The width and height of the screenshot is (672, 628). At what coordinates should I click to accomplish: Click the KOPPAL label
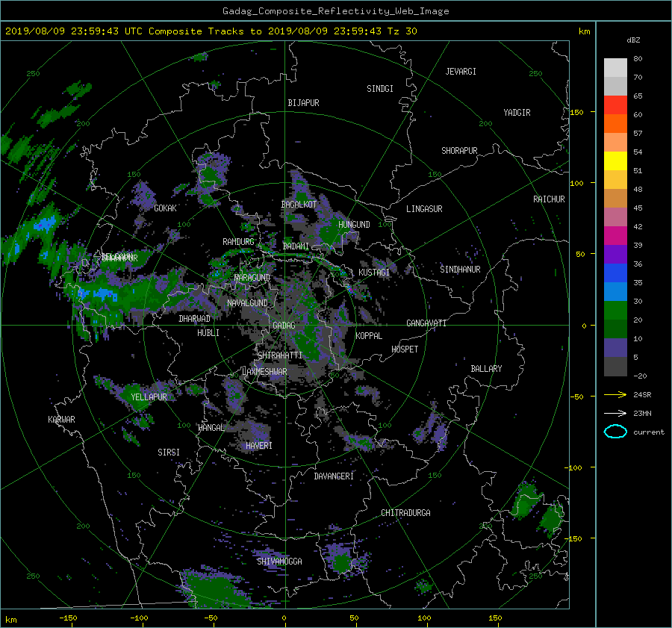click(369, 336)
